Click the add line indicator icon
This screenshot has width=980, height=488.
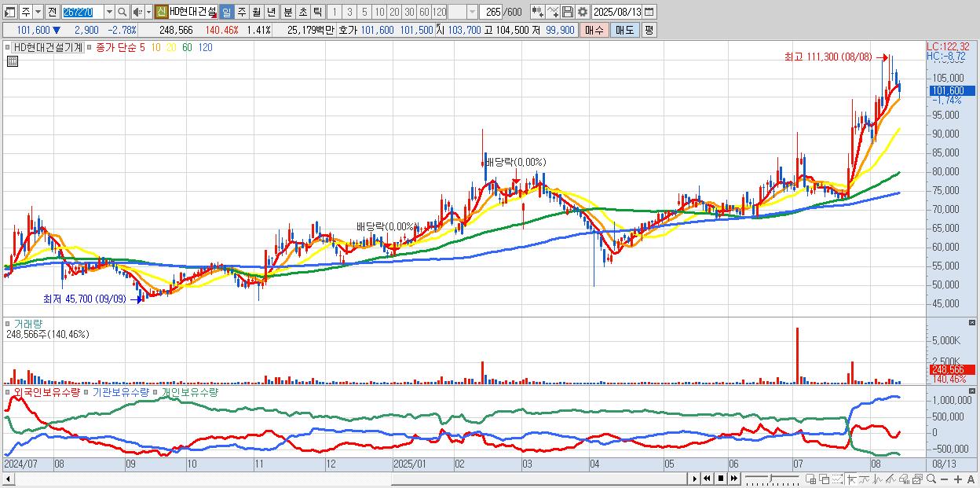(553, 12)
